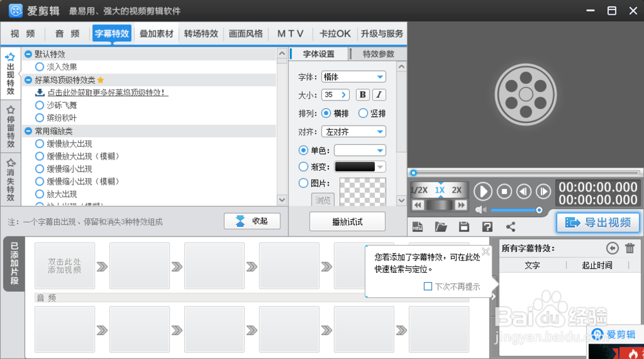Create new project icon
644x359 pixels.
click(x=417, y=227)
